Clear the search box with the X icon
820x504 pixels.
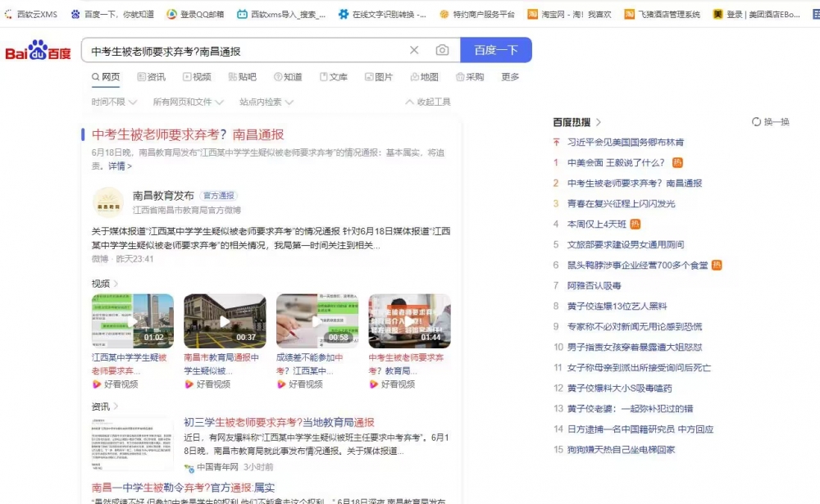pos(414,50)
